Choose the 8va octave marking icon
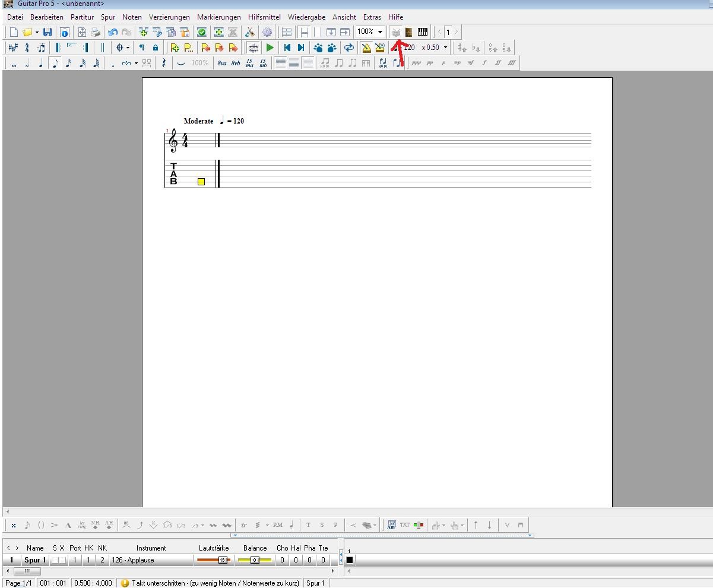The width and height of the screenshot is (713, 588). point(221,62)
